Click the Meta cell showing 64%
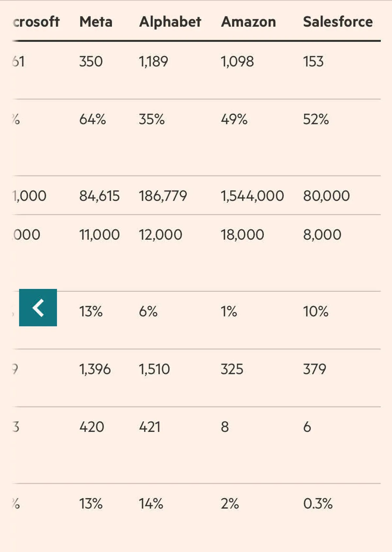392x552 pixels. point(92,119)
